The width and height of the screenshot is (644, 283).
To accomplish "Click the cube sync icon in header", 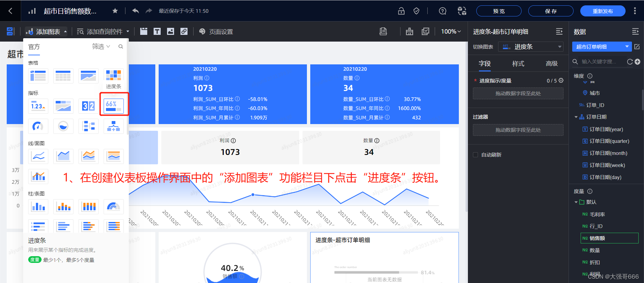I will [462, 11].
